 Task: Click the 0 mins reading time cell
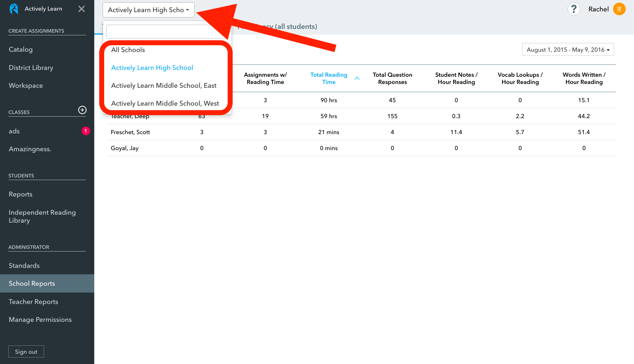coord(329,148)
